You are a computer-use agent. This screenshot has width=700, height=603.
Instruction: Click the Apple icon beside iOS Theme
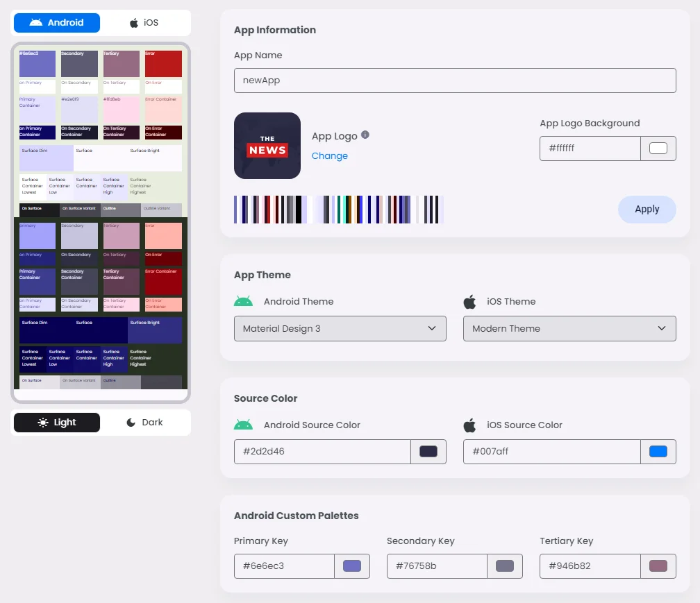pos(470,302)
